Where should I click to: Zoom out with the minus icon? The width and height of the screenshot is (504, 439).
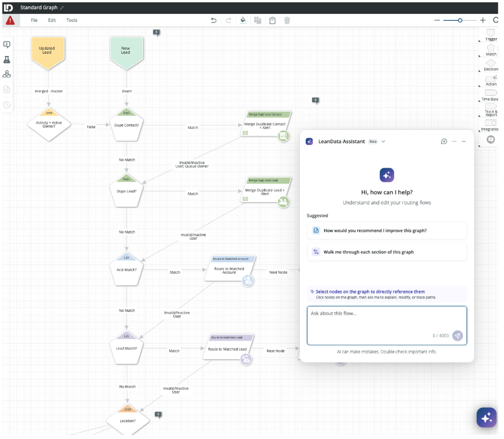point(437,20)
